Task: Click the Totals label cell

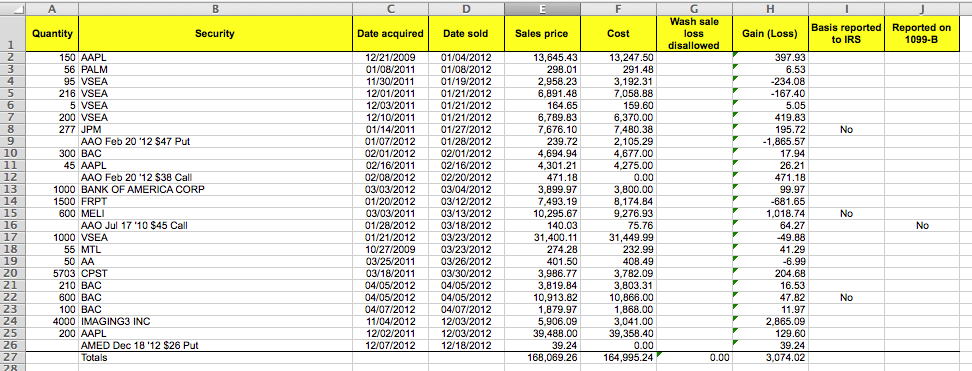Action: 215,358
